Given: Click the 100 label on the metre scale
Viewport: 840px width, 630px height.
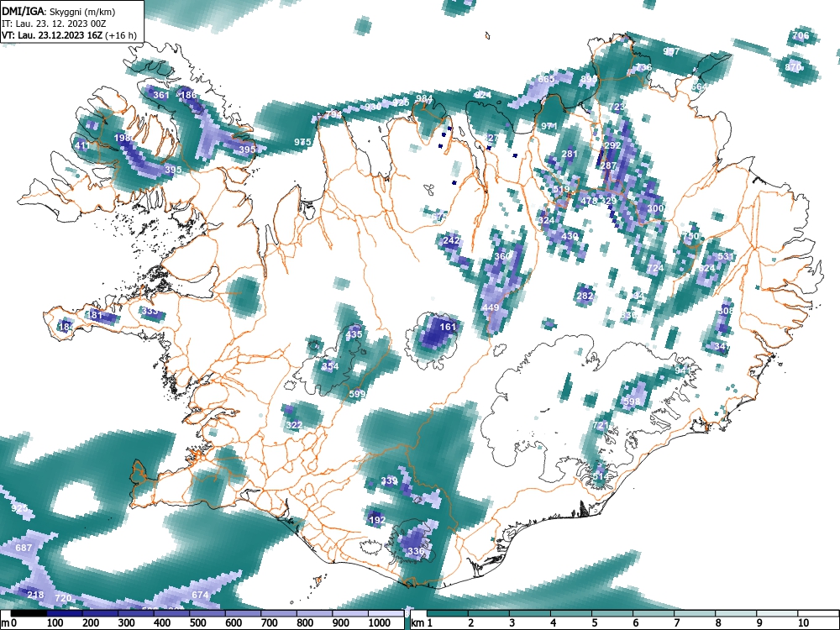Looking at the screenshot, I should point(55,623).
